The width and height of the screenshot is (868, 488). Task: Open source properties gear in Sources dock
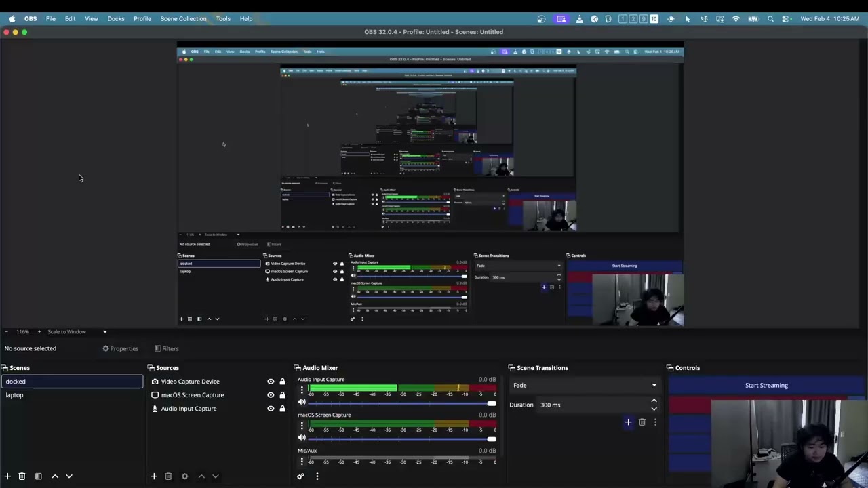184,476
